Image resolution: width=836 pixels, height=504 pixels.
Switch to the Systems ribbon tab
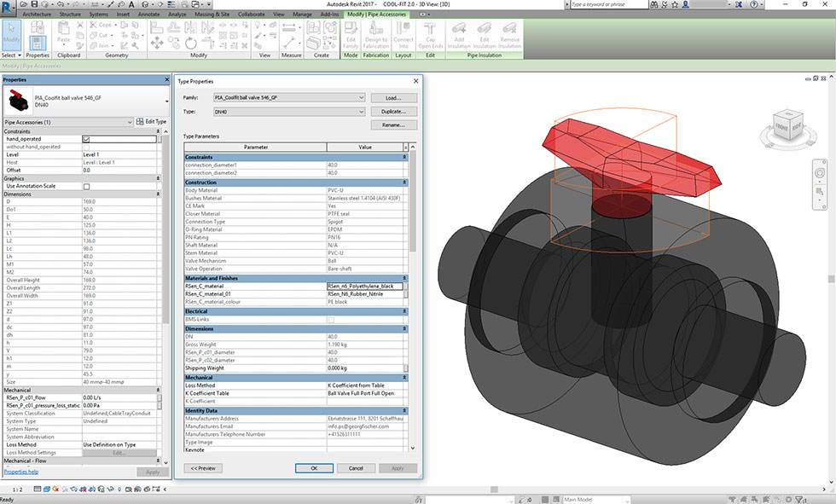click(99, 14)
